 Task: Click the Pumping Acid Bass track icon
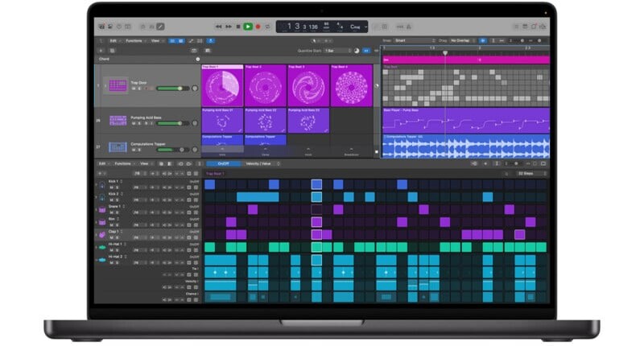pyautogui.click(x=118, y=121)
